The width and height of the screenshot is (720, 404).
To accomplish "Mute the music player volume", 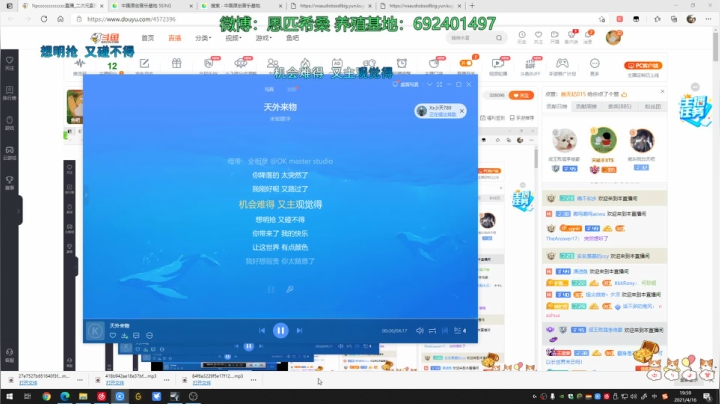I will (420, 331).
